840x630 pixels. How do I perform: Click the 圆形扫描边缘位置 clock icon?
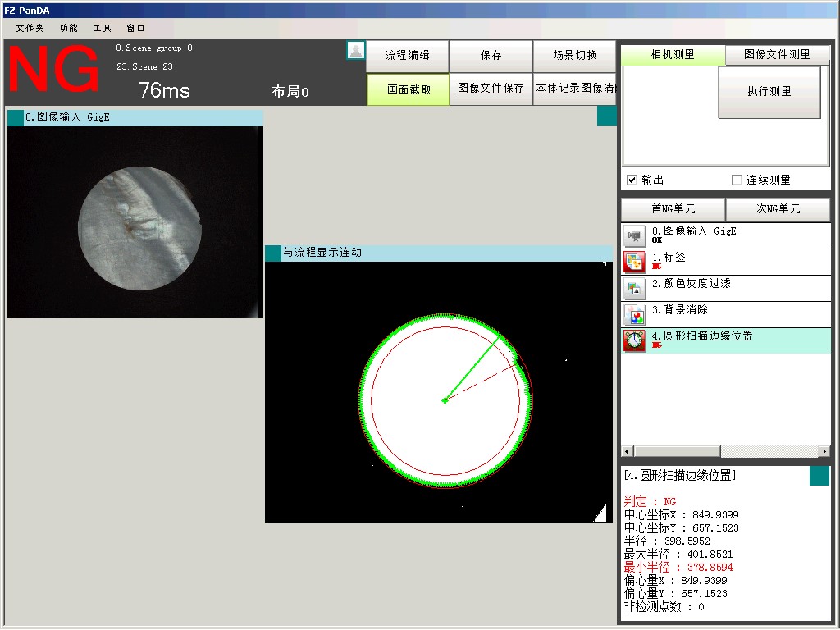[634, 341]
